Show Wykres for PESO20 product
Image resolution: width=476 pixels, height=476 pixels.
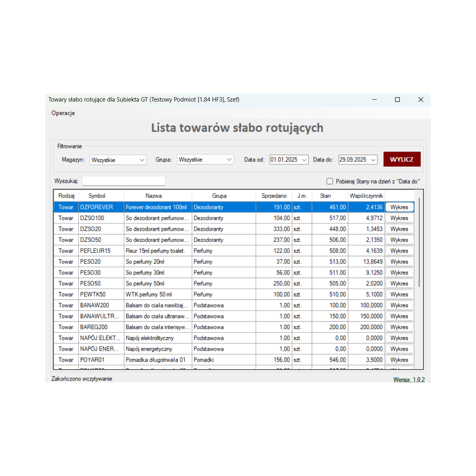tap(399, 262)
